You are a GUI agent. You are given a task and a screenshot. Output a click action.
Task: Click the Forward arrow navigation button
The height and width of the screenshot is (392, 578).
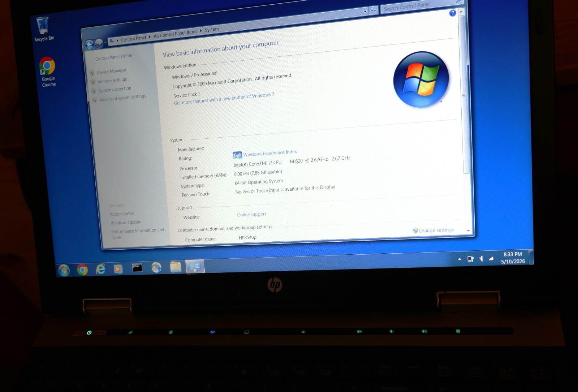99,43
